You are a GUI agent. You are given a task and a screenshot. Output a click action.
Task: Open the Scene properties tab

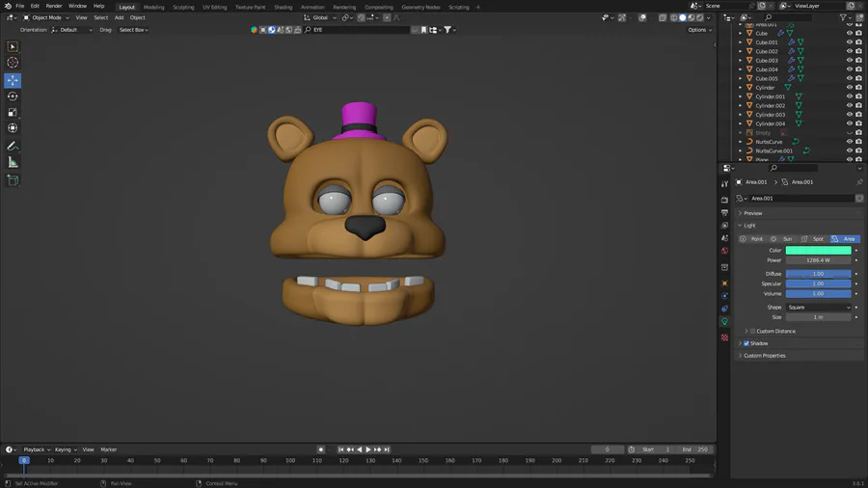click(724, 238)
